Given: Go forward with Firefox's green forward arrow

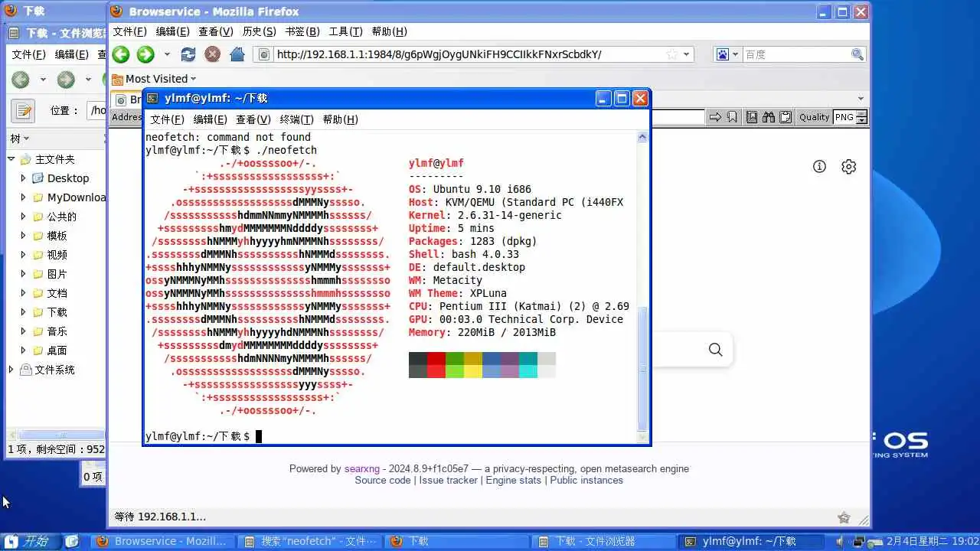Looking at the screenshot, I should 145,54.
